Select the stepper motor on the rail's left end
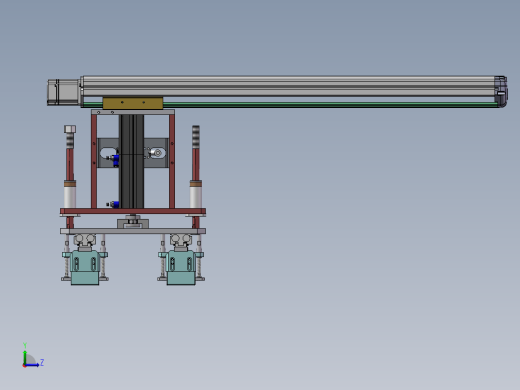 pos(64,92)
